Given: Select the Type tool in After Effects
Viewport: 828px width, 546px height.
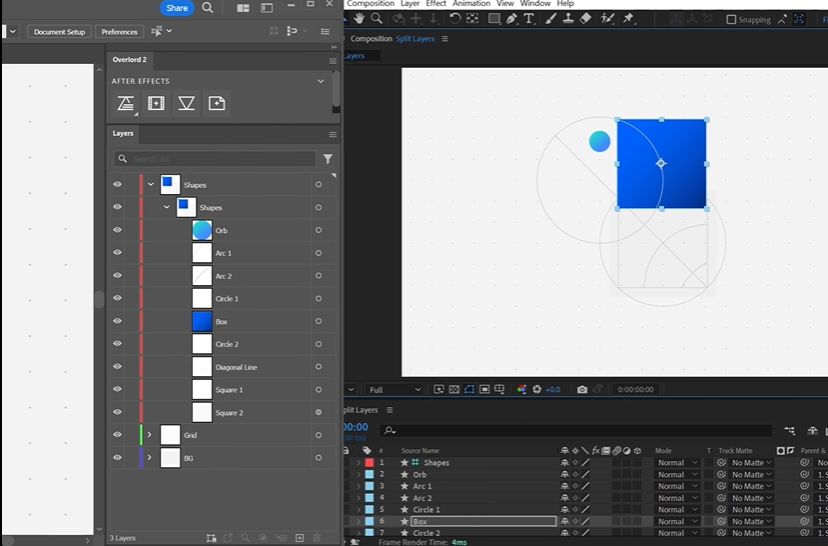Looking at the screenshot, I should tap(528, 19).
